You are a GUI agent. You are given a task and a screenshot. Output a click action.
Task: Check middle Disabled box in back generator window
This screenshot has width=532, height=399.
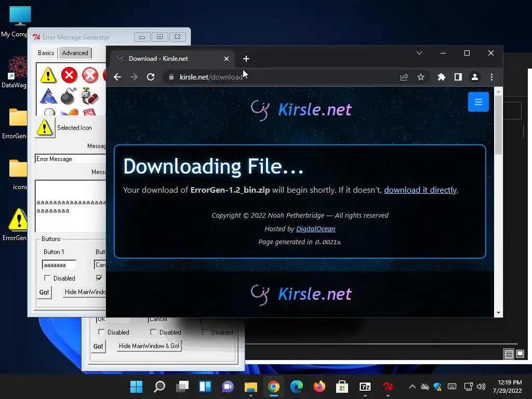[153, 332]
